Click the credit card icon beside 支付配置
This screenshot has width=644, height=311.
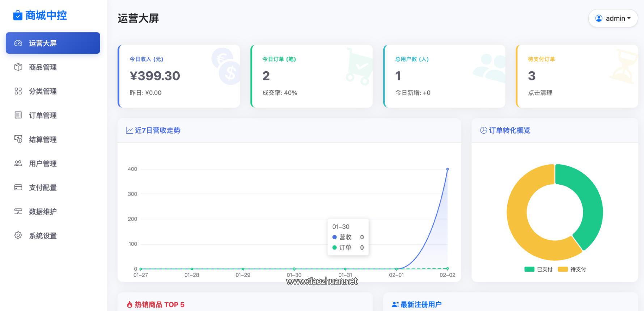pos(18,188)
